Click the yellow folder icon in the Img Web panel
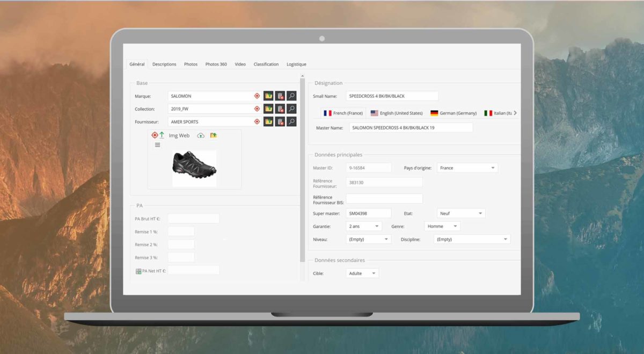The height and width of the screenshot is (354, 644). point(213,135)
